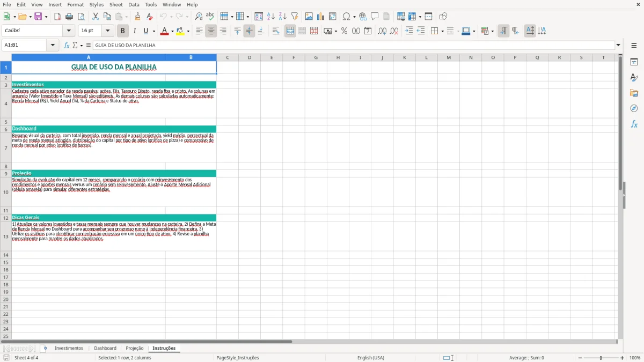Click the Increase Indent icon
Viewport: 644px width, 362px height.
click(x=409, y=31)
